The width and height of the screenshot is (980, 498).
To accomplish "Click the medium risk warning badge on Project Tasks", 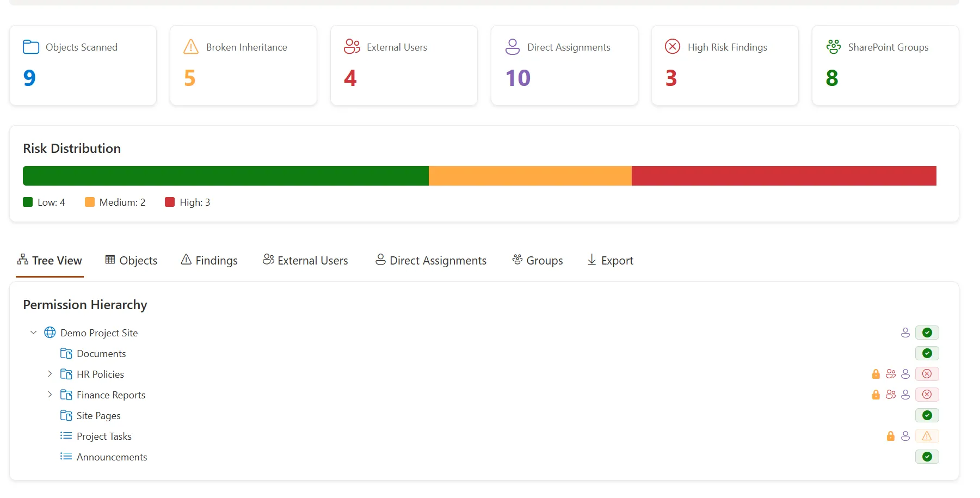I will (927, 436).
